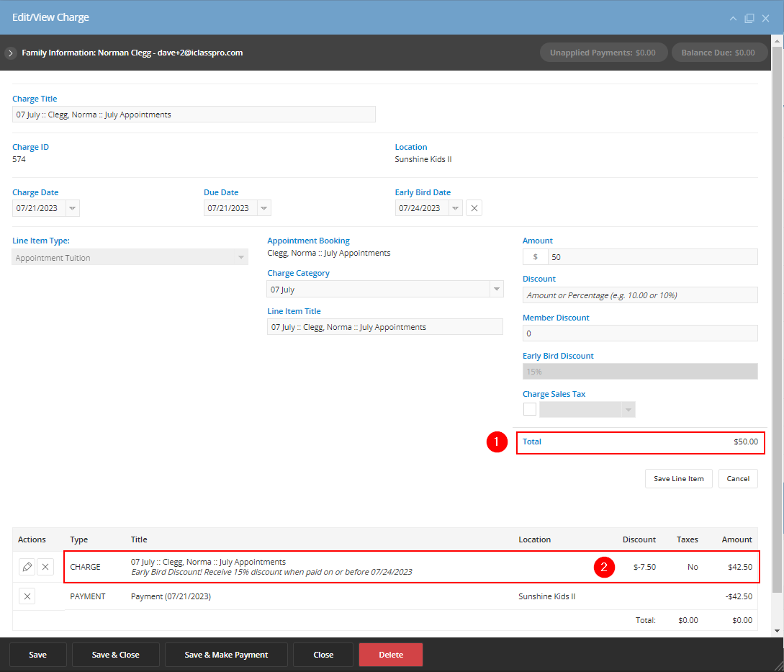This screenshot has height=672, width=784.
Task: Remove the CHARGE row with X icon
Action: click(45, 566)
